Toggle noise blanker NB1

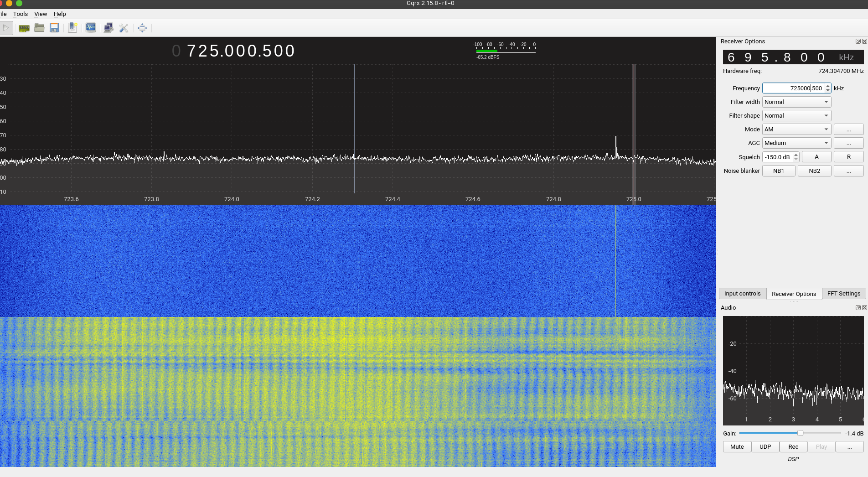779,171
